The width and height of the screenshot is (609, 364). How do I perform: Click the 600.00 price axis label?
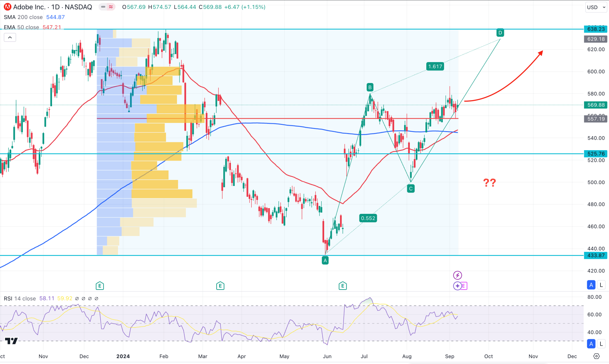[x=596, y=72]
